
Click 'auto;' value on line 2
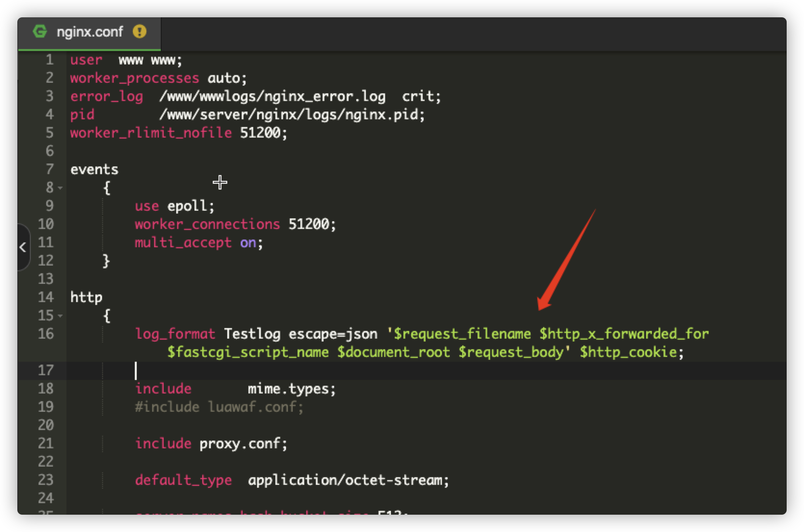pyautogui.click(x=227, y=78)
